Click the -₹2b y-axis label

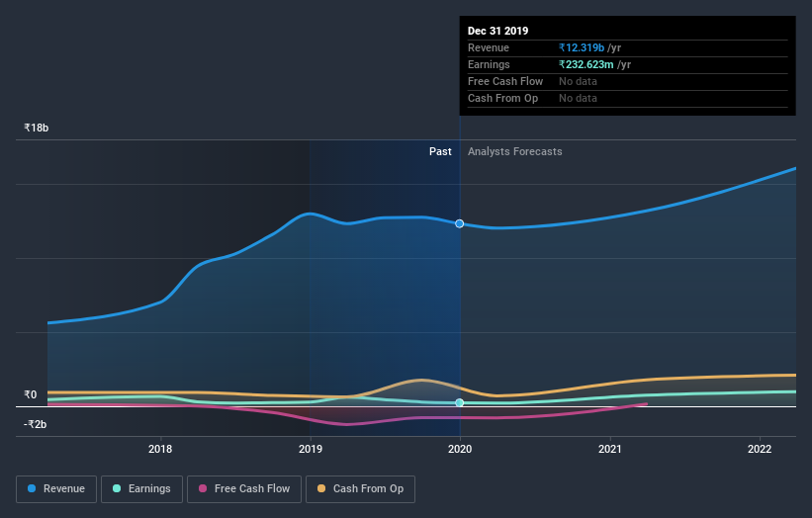tap(36, 424)
